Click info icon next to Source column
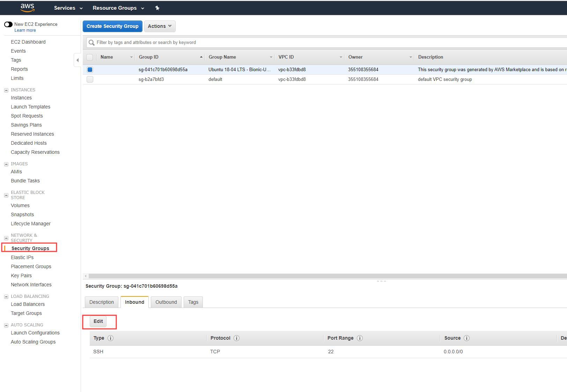 tap(466, 338)
